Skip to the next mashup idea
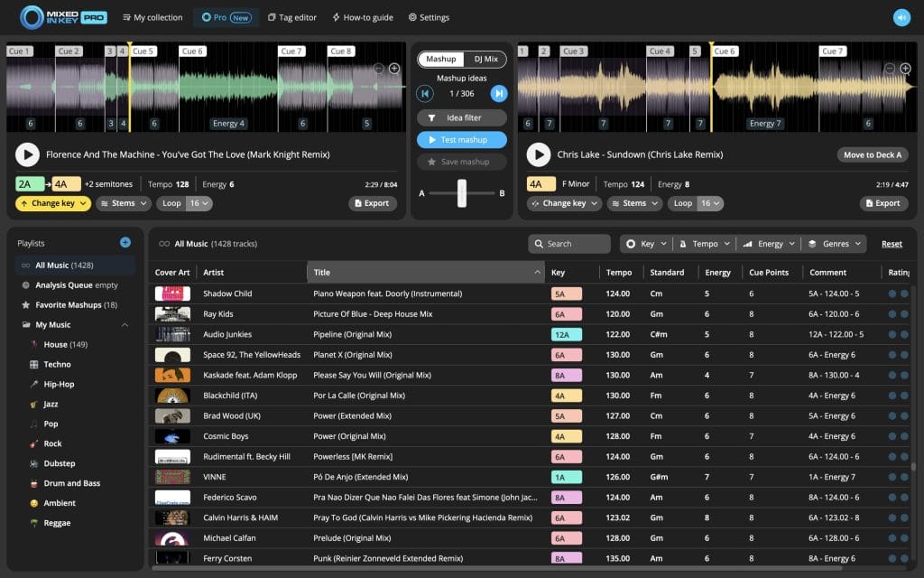 pos(498,93)
